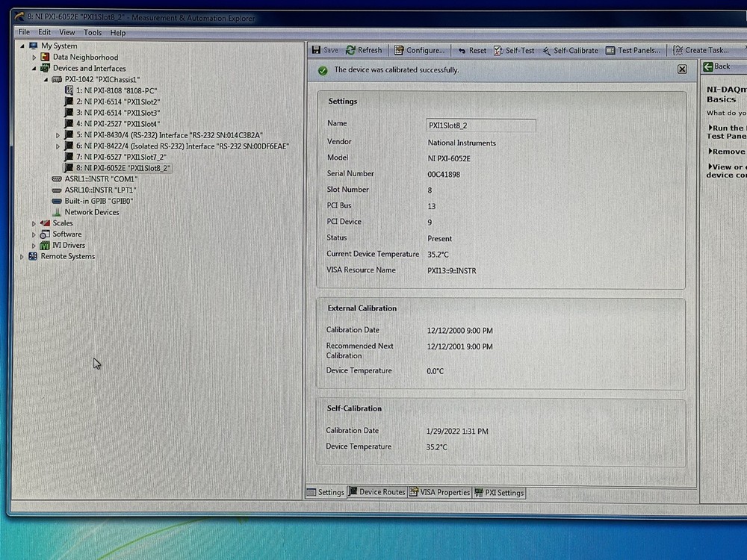Click the Remove help link
The height and width of the screenshot is (560, 747).
(727, 152)
